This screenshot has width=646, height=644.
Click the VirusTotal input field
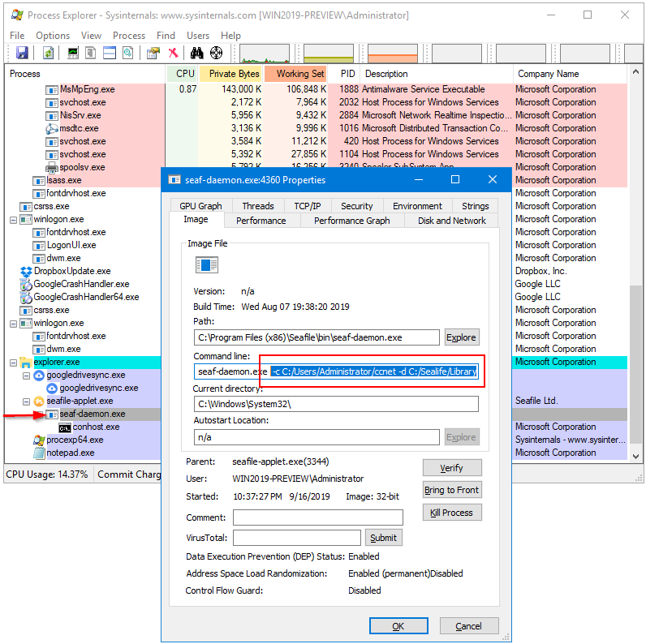[297, 538]
